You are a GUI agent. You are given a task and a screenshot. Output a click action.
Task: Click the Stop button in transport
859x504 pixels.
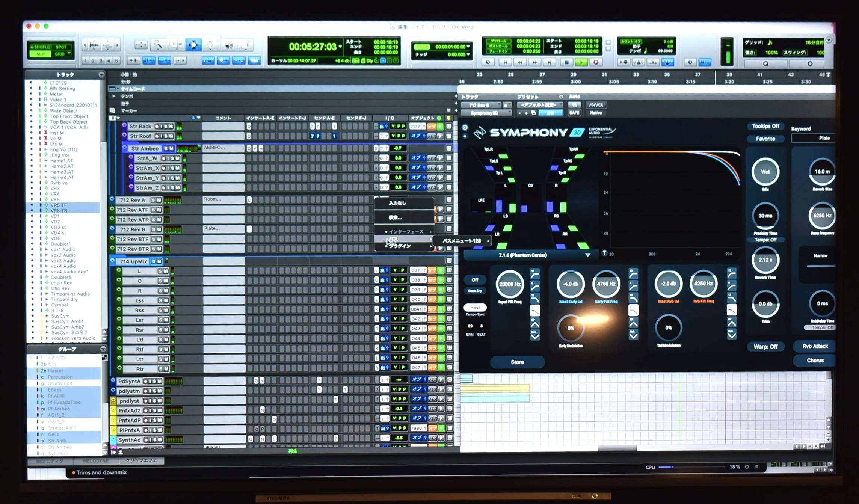click(x=566, y=62)
